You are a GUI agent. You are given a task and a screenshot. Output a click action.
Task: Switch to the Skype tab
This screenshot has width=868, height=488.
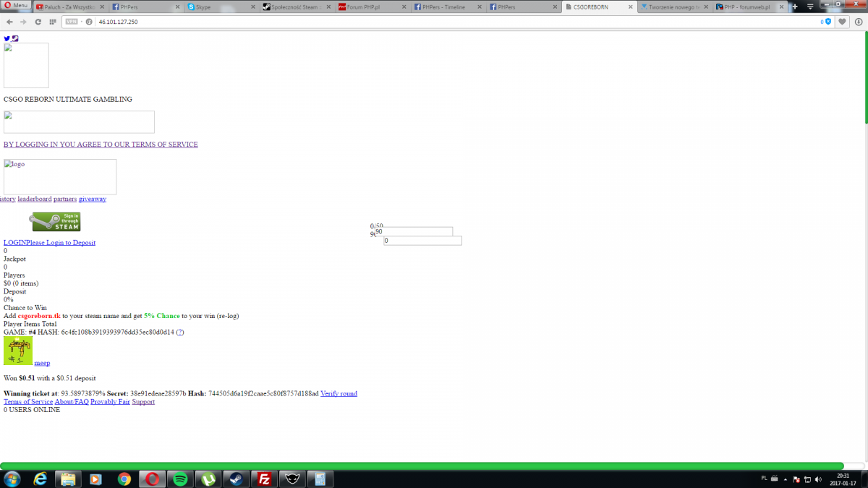coord(221,7)
